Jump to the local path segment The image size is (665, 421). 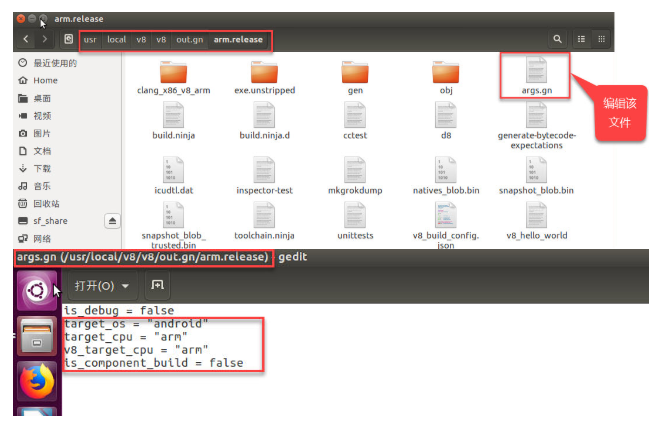click(x=116, y=39)
